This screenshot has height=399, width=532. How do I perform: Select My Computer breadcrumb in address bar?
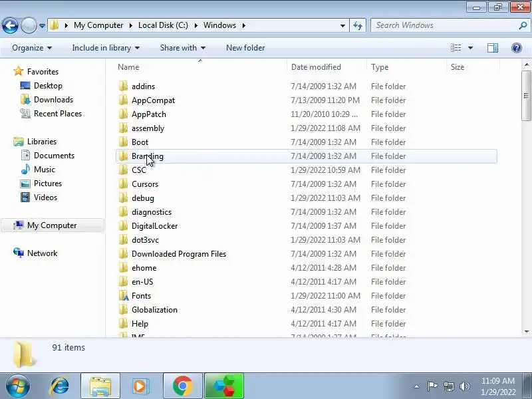(98, 25)
